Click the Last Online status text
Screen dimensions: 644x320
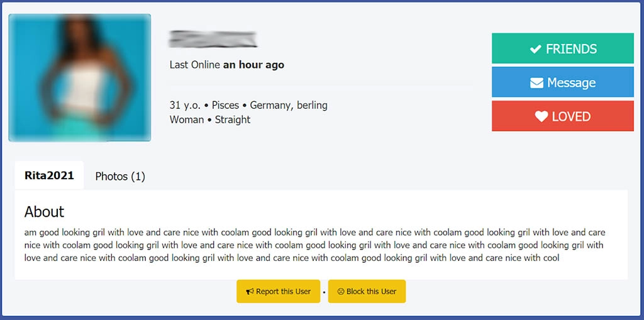tap(226, 65)
